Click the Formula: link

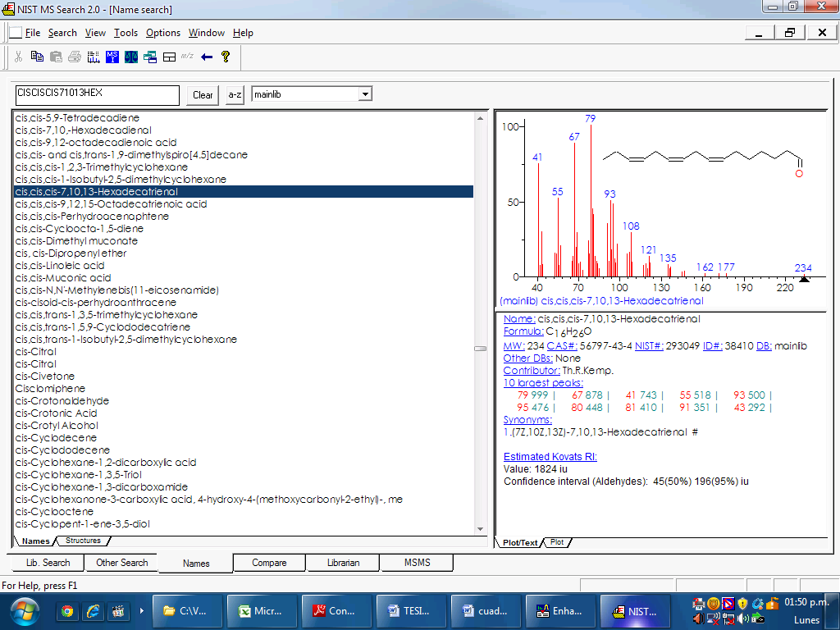[524, 331]
